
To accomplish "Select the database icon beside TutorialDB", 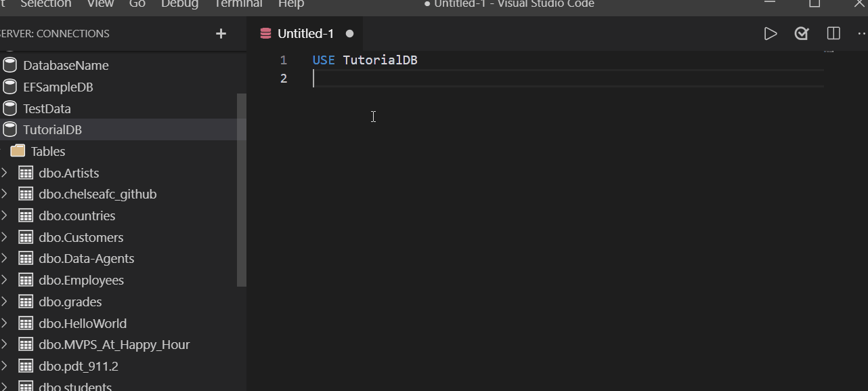I will point(10,129).
